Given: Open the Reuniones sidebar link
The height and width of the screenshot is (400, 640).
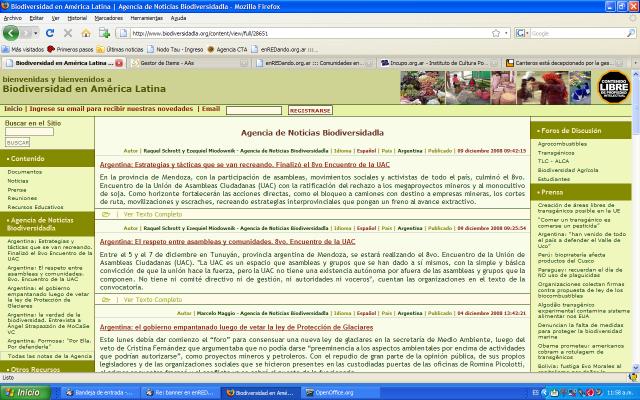Looking at the screenshot, I should click(22, 198).
